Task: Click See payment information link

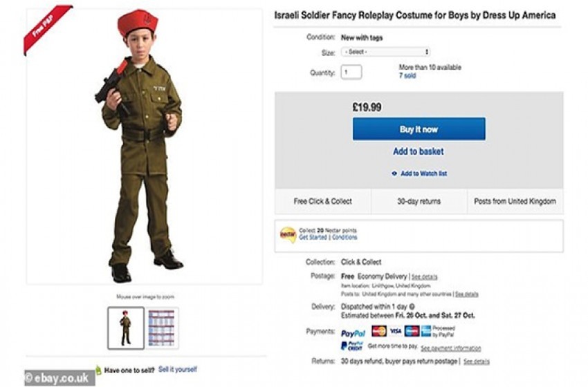Action: (x=450, y=348)
